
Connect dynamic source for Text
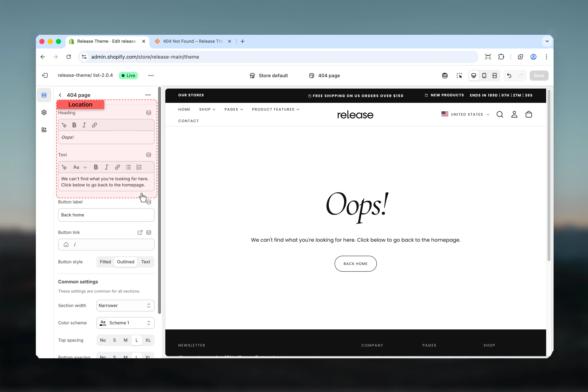tap(149, 155)
